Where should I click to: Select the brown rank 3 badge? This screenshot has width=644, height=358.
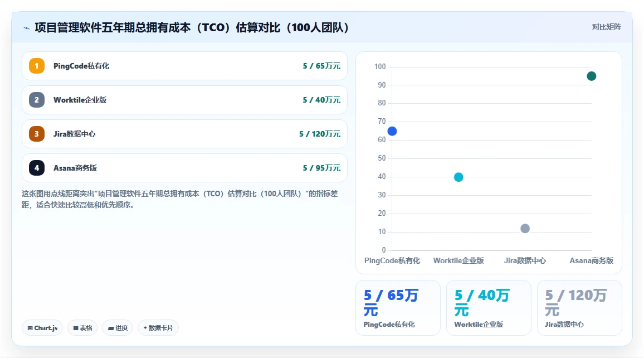click(37, 134)
